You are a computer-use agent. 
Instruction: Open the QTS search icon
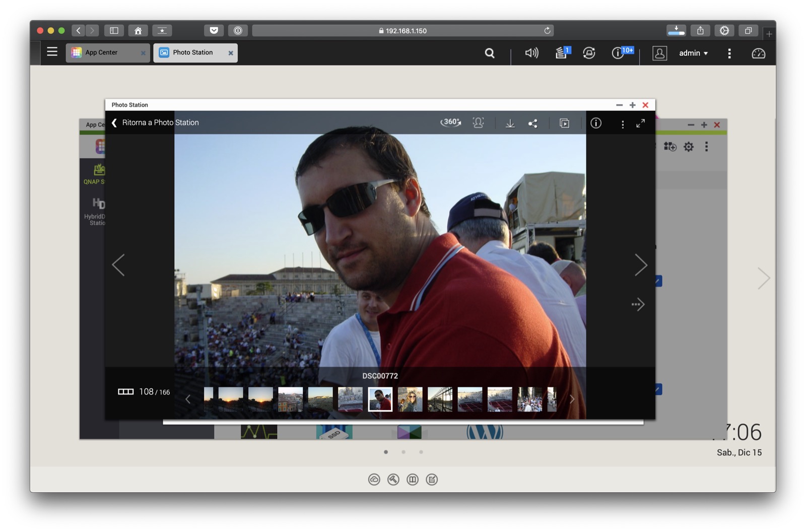(489, 53)
